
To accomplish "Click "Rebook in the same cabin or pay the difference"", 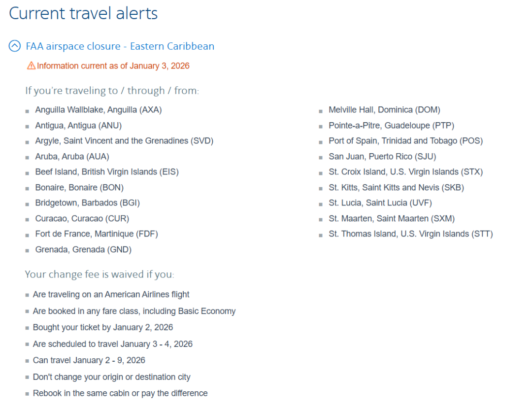I will click(120, 393).
